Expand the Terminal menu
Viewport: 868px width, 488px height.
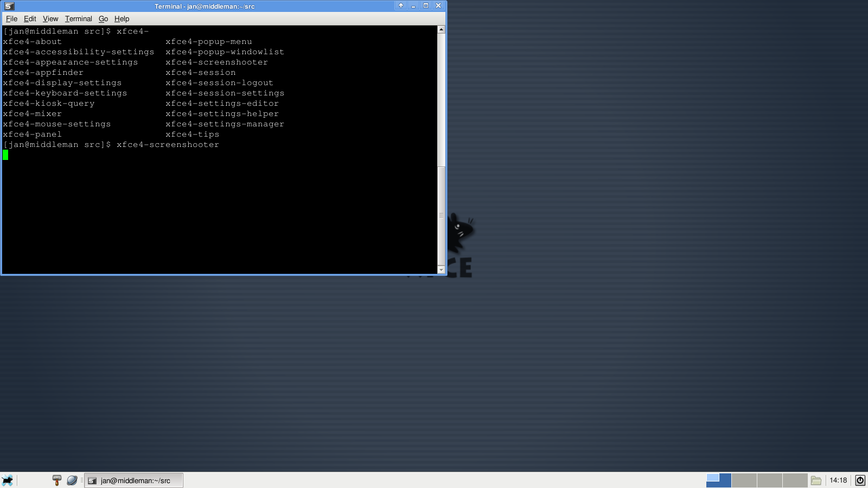[79, 18]
